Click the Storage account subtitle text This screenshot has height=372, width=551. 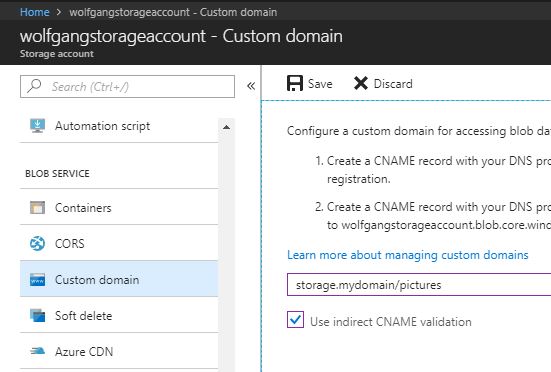pos(57,54)
